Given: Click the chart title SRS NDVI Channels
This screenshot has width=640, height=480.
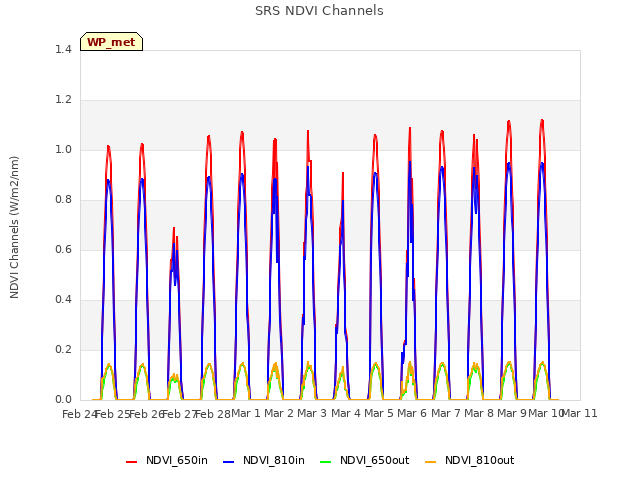Looking at the screenshot, I should click(x=319, y=11).
